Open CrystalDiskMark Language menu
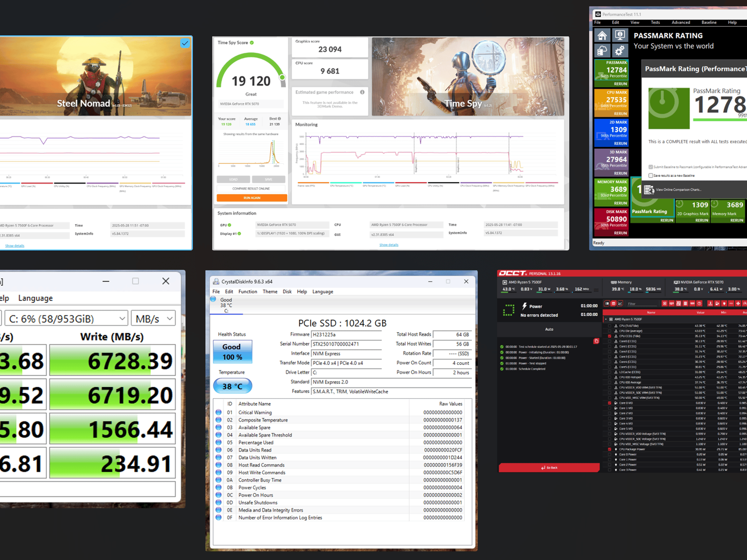Viewport: 747px width, 560px height. click(35, 298)
